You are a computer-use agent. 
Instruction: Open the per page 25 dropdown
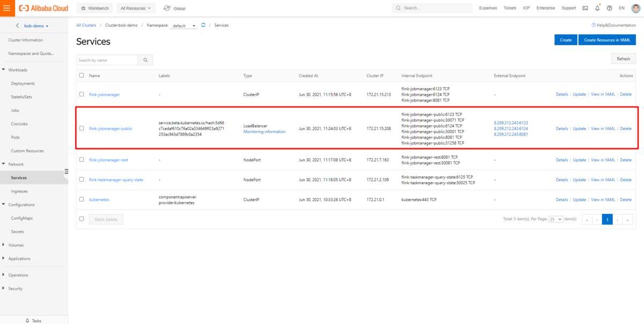pyautogui.click(x=556, y=219)
